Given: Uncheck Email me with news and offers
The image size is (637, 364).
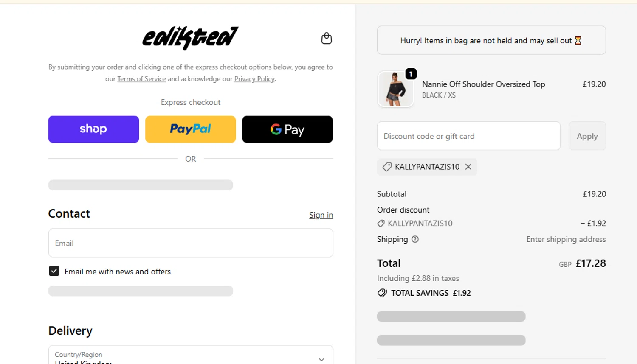Looking at the screenshot, I should pyautogui.click(x=54, y=271).
